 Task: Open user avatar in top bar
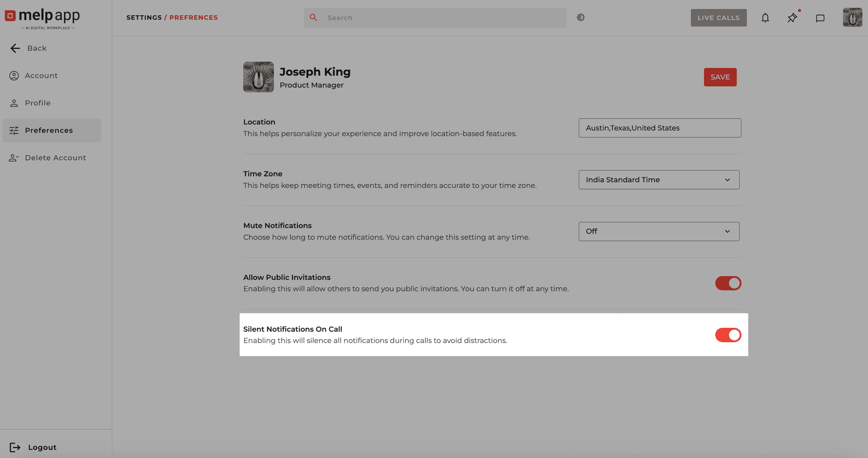pyautogui.click(x=852, y=18)
